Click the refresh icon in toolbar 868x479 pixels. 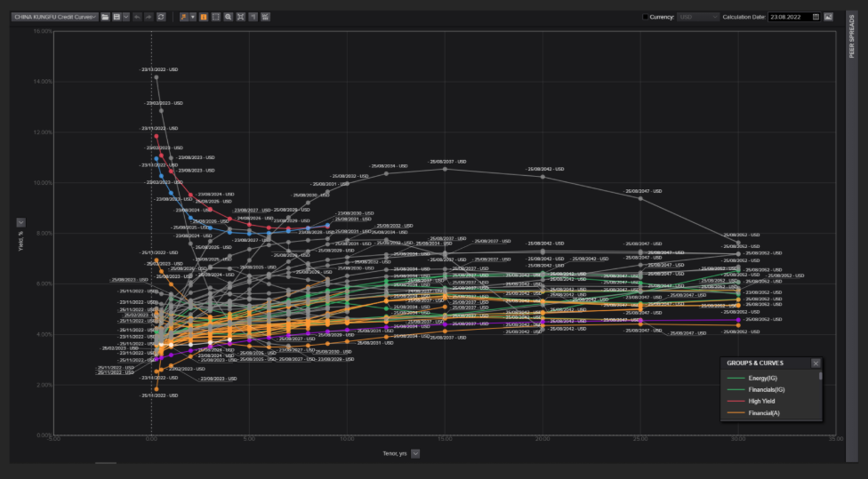coord(161,17)
